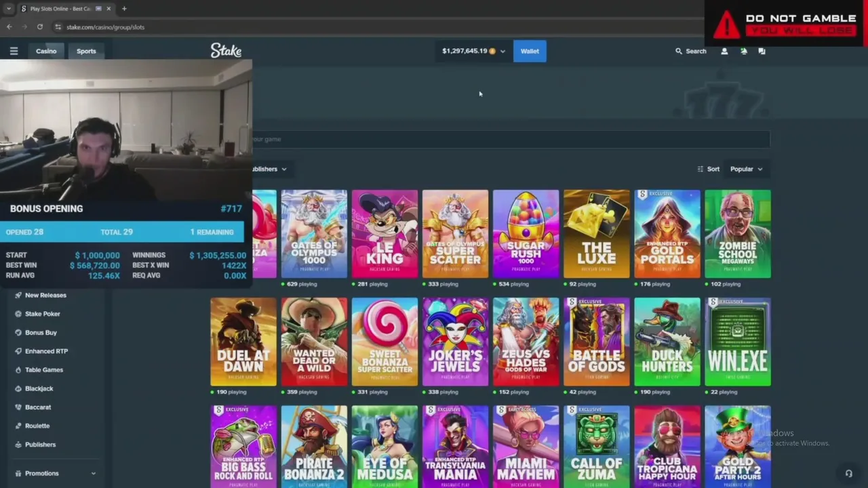Viewport: 868px width, 488px height.
Task: Open the Popular sort dropdown
Action: click(746, 169)
